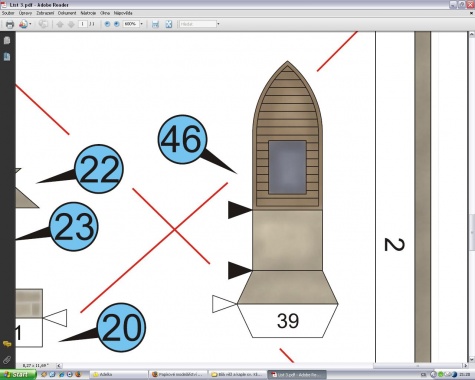The image size is (475, 380).
Task: Click the CS language indicator in the tray
Action: [423, 375]
